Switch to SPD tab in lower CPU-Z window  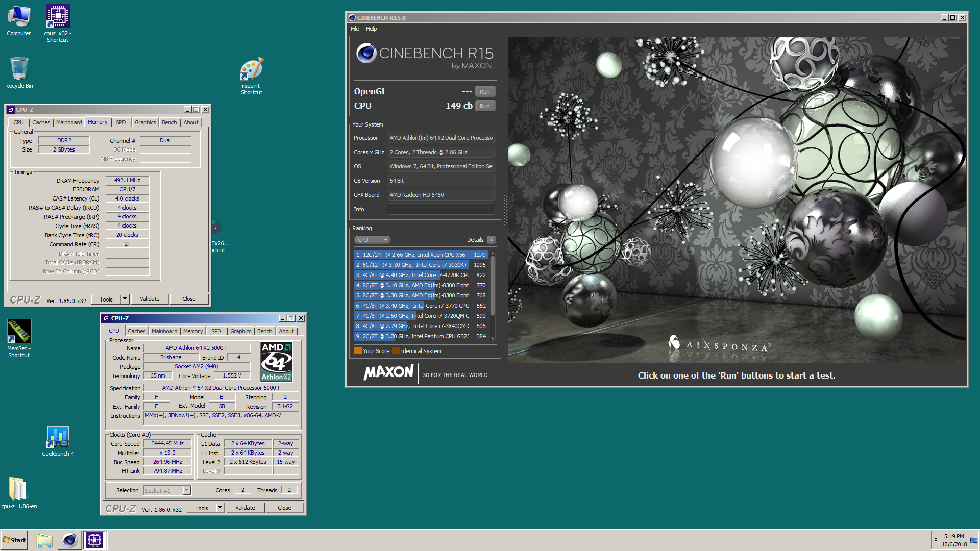[x=216, y=331]
